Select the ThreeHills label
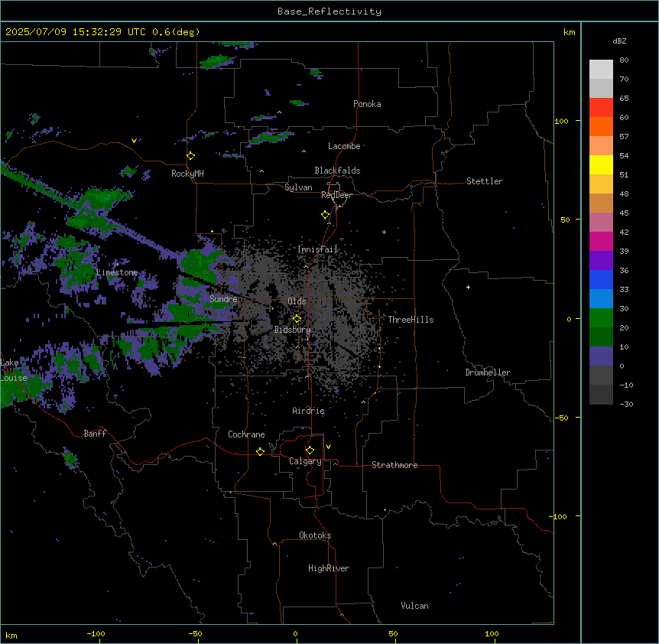 pos(411,320)
